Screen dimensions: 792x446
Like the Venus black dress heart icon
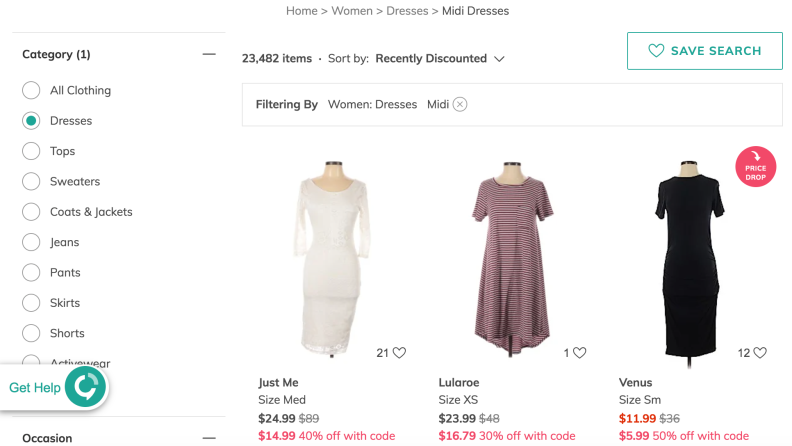coord(760,353)
